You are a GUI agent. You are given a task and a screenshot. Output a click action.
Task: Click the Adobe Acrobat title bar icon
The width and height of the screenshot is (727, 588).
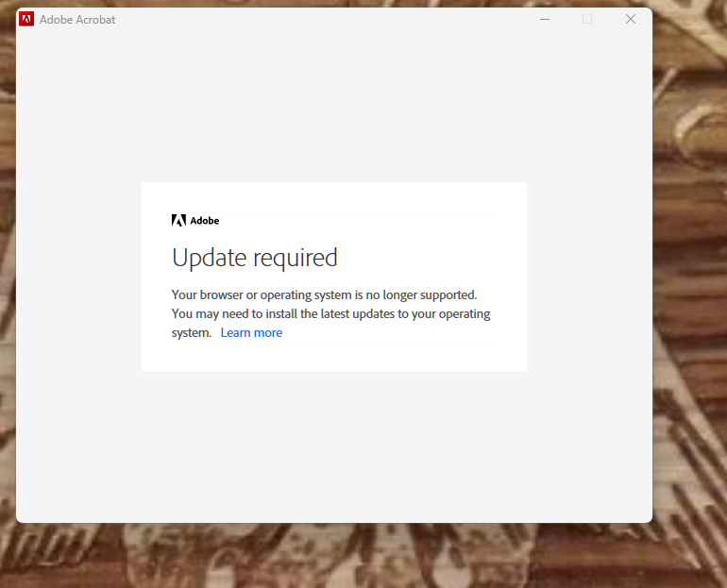pos(26,19)
